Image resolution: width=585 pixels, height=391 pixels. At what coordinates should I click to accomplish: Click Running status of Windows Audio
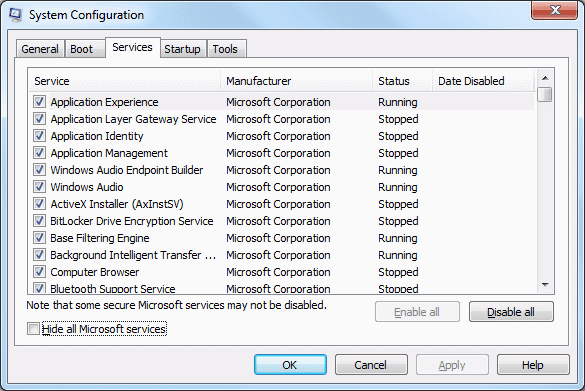[398, 187]
